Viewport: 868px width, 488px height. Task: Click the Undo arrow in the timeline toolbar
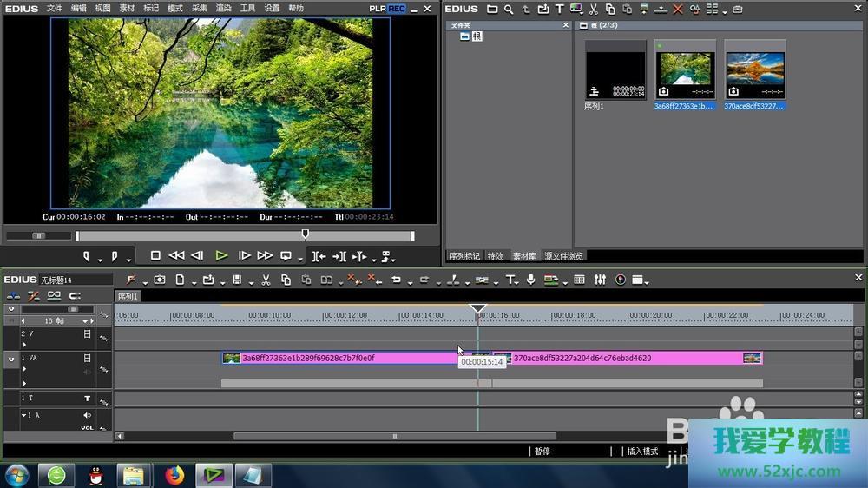(396, 280)
